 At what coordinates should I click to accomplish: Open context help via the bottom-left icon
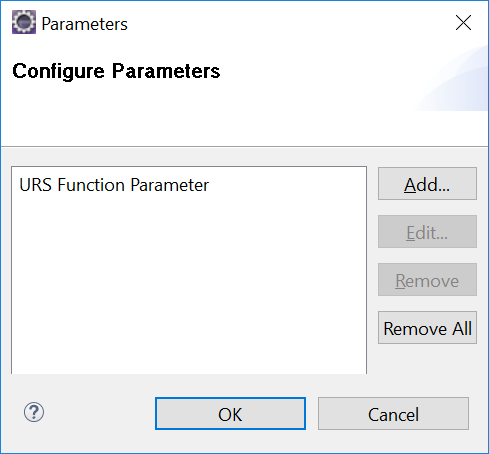34,412
